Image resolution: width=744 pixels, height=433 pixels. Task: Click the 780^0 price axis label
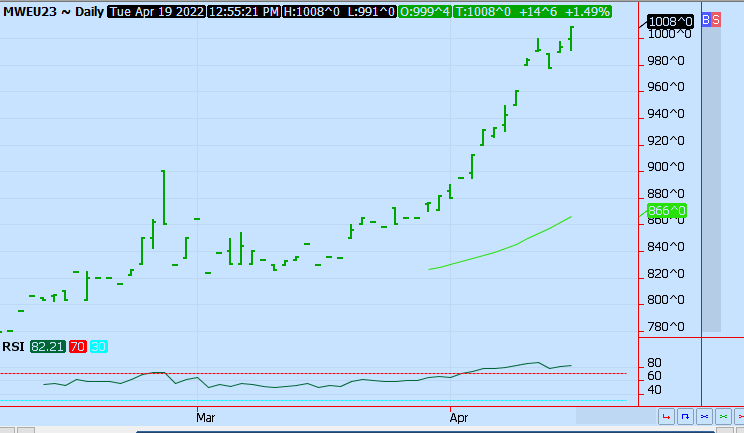pos(666,327)
